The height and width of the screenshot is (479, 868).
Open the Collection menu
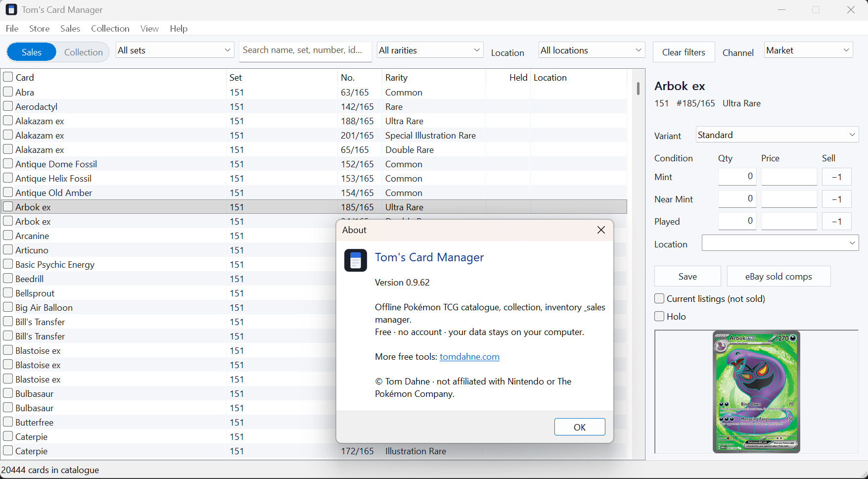110,29
